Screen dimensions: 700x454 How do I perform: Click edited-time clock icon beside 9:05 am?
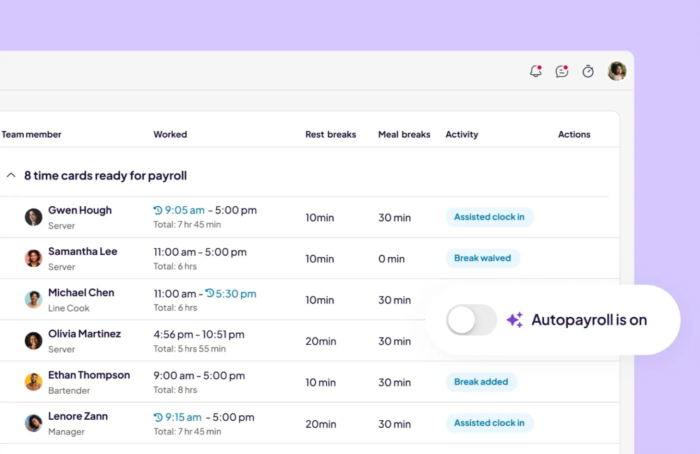coord(158,210)
